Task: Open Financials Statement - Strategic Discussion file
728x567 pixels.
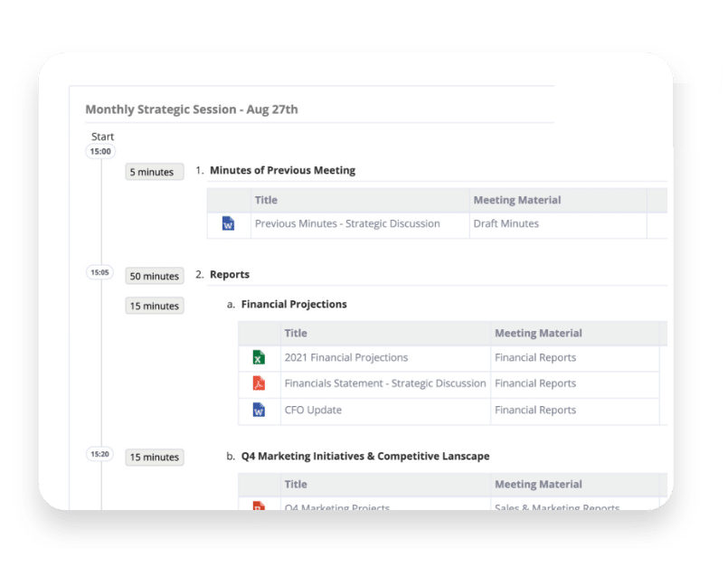Action: pyautogui.click(x=385, y=383)
